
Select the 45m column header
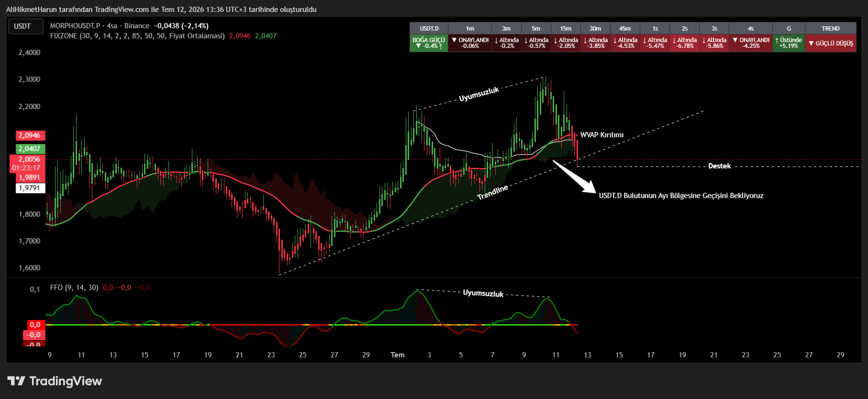625,29
